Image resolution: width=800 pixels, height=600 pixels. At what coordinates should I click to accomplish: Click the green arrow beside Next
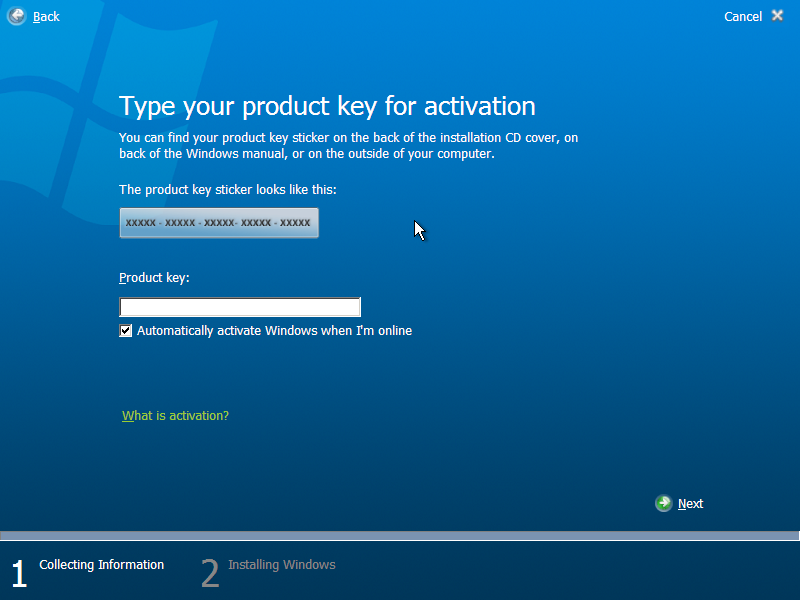664,503
